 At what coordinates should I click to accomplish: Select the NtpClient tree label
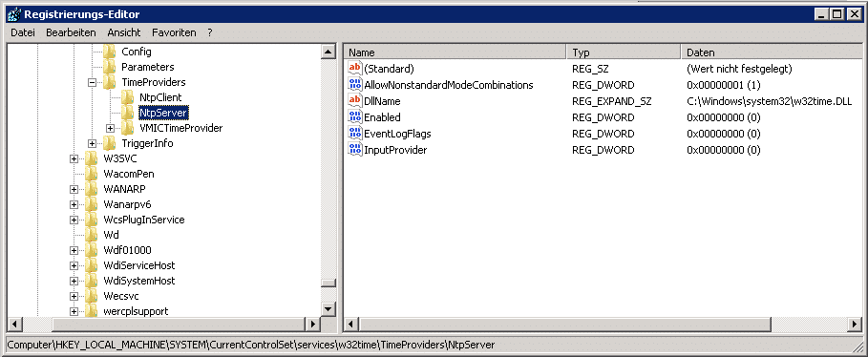[160, 97]
